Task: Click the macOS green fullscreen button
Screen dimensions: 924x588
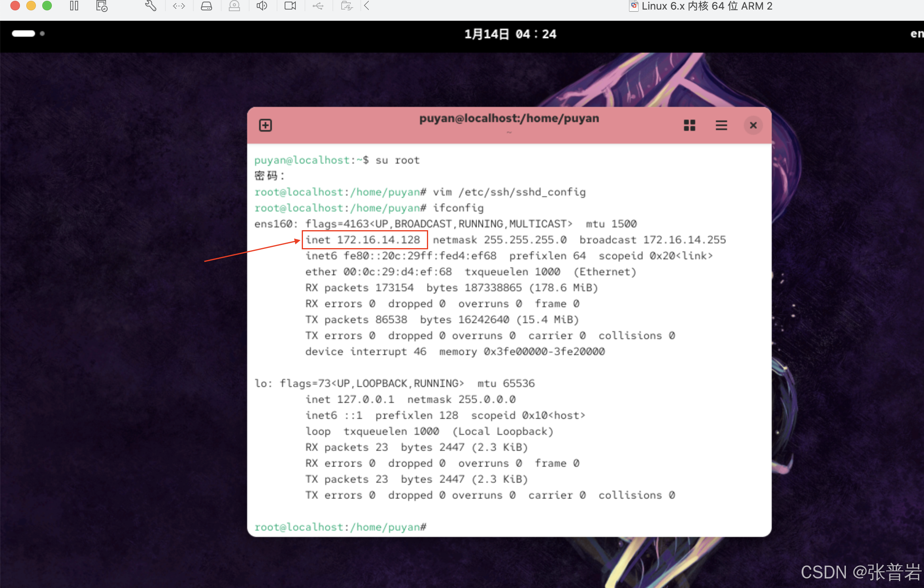Action: 47,6
